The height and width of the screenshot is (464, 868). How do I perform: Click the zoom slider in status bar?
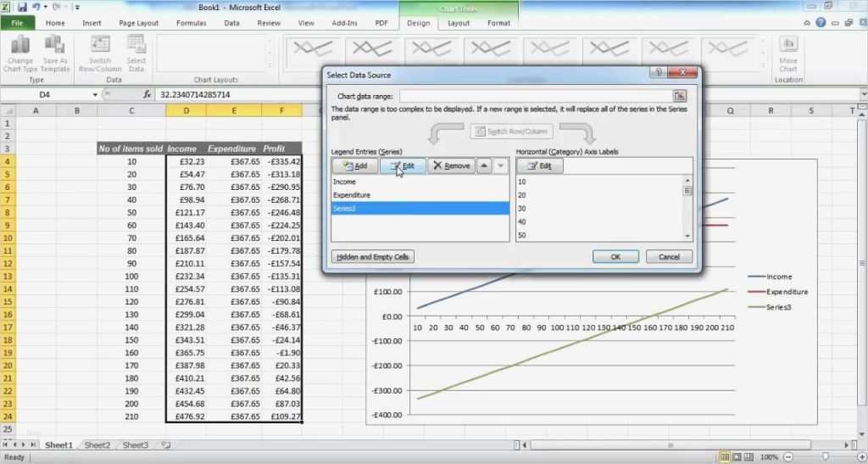coord(826,457)
